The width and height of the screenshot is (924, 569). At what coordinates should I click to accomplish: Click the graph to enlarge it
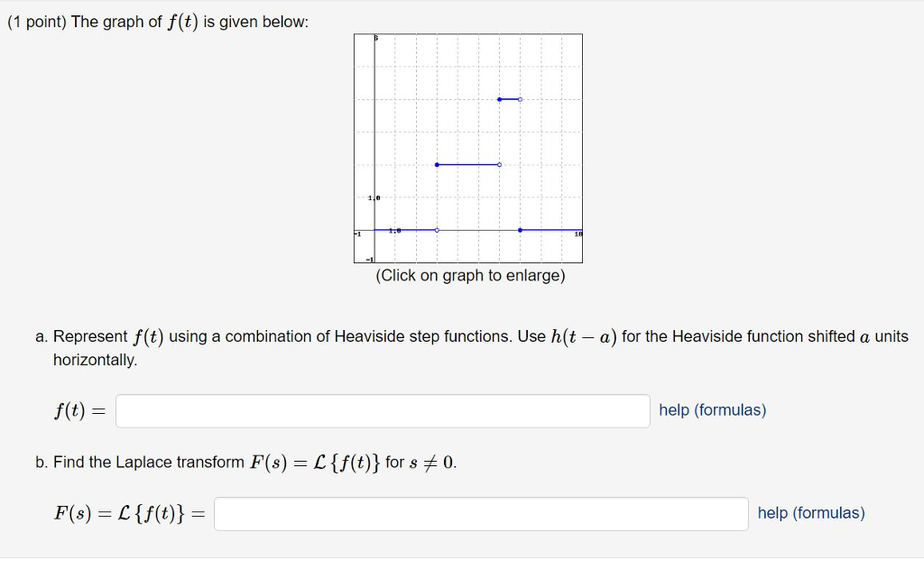[x=469, y=149]
